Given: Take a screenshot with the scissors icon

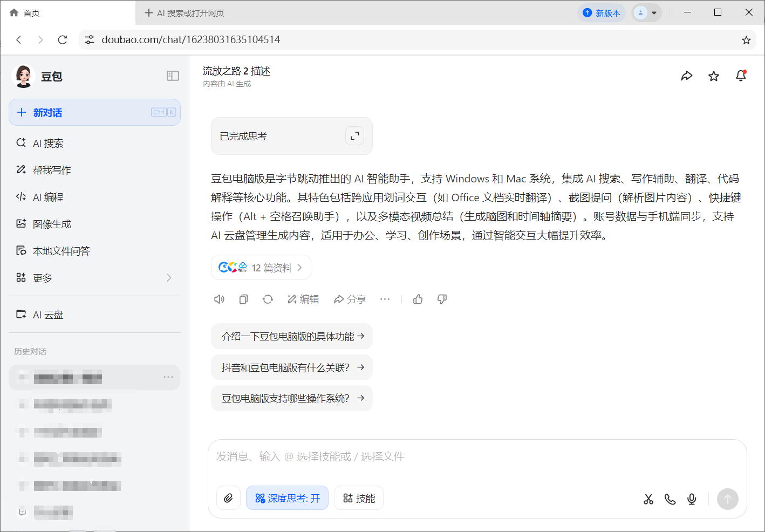Looking at the screenshot, I should tap(648, 499).
